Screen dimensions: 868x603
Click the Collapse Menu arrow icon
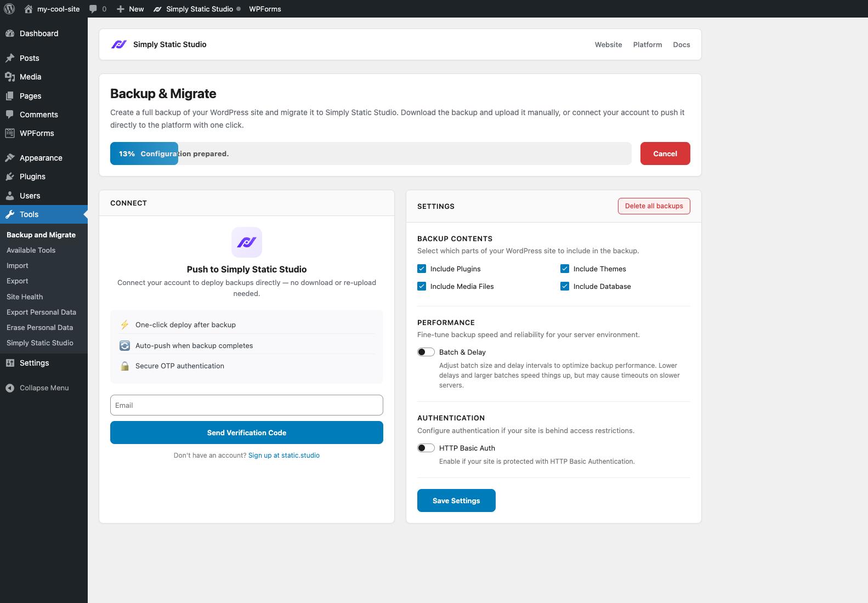coord(10,388)
